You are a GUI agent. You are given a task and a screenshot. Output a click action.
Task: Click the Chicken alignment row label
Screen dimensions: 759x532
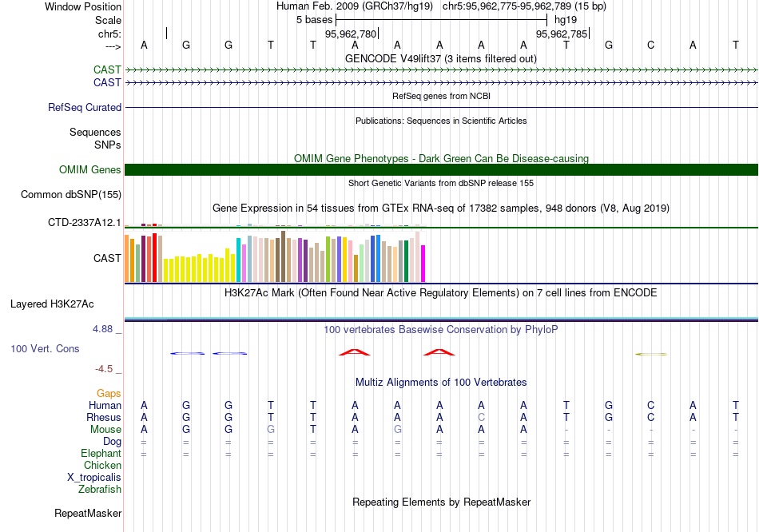coord(102,465)
